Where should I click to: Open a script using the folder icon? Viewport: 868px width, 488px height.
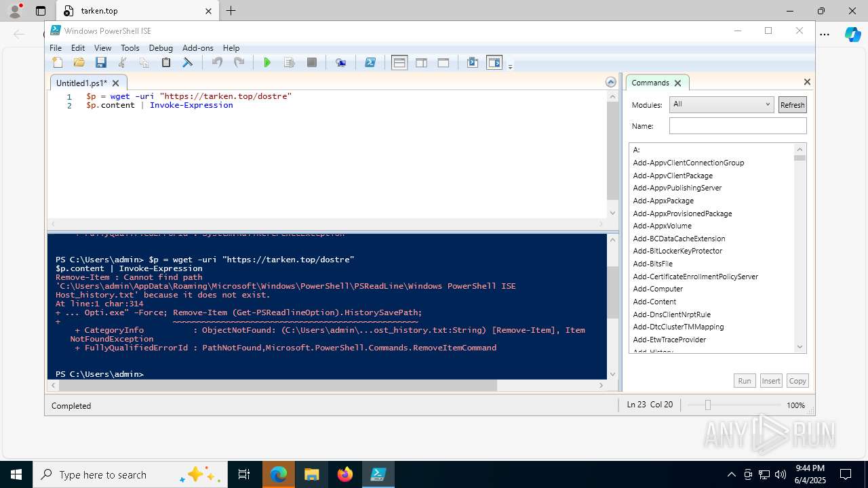(x=79, y=62)
